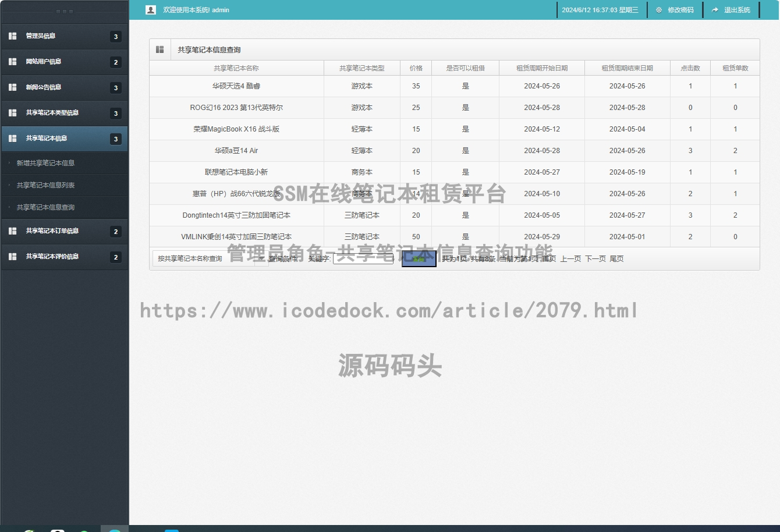Click price 50 in VMLINK row

[416, 237]
